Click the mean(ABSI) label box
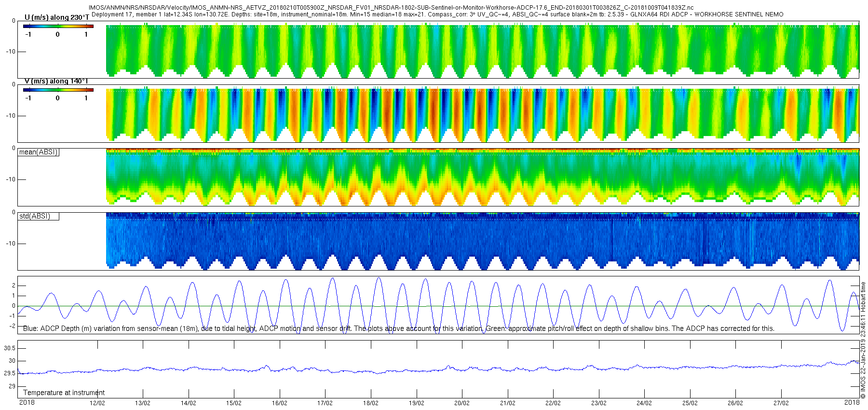The image size is (868, 410). 39,152
